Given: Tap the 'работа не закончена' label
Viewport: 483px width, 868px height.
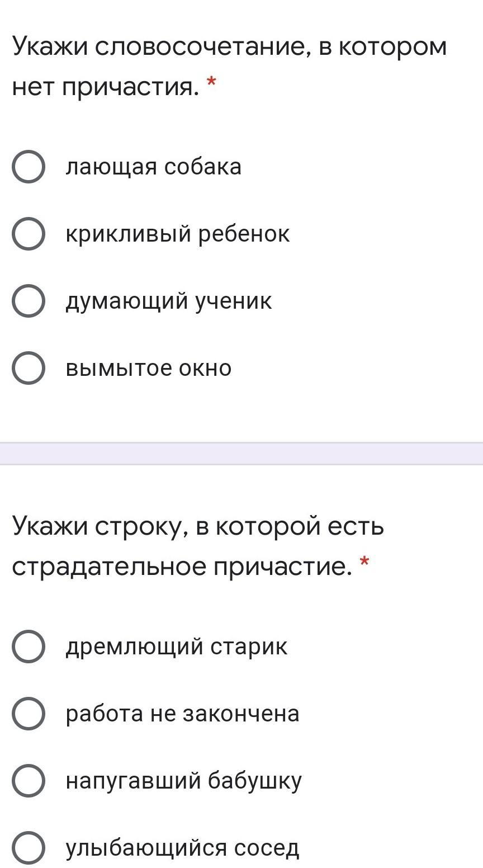Looking at the screenshot, I should click(x=183, y=714).
